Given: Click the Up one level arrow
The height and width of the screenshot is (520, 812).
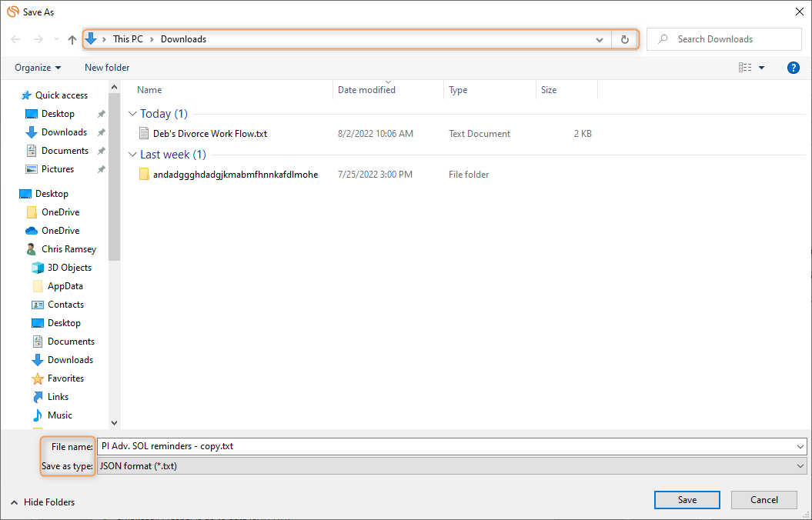Looking at the screenshot, I should pyautogui.click(x=72, y=38).
